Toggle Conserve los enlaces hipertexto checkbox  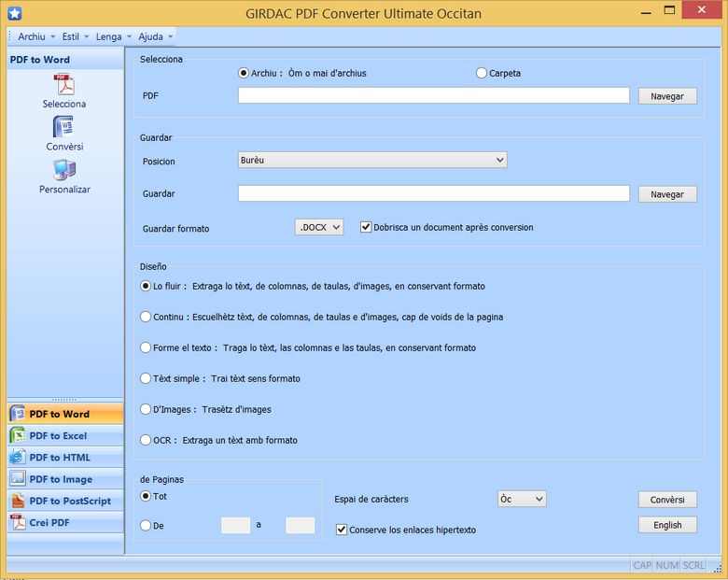click(342, 530)
